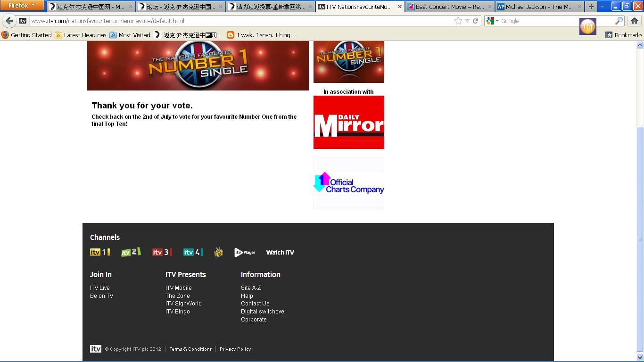The image size is (644, 362).
Task: Bookmark this page with the star icon
Action: tap(458, 21)
